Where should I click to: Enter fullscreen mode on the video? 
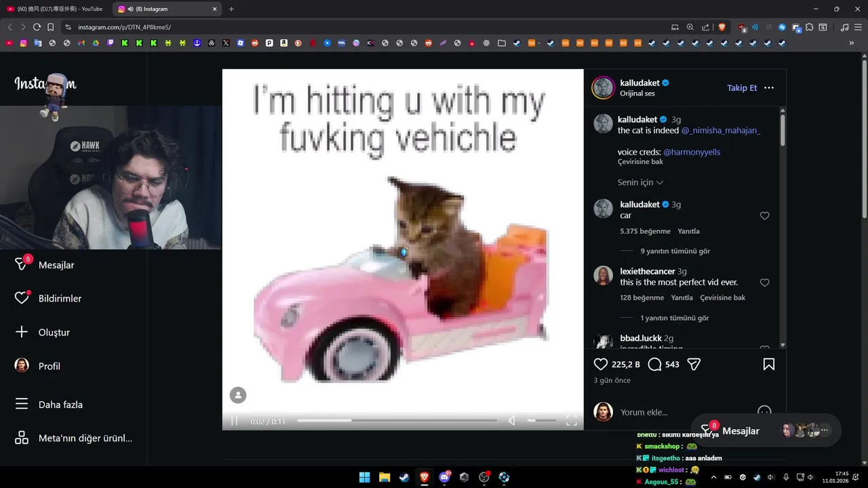point(572,421)
